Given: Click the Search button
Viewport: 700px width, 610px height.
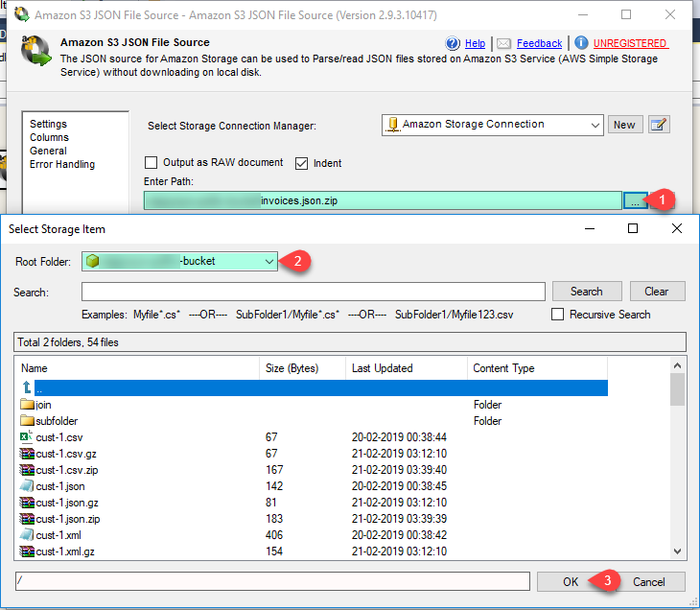Looking at the screenshot, I should [x=587, y=292].
